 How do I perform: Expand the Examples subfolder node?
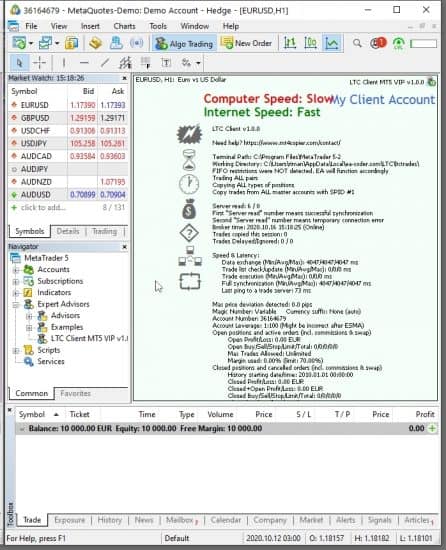pos(29,328)
